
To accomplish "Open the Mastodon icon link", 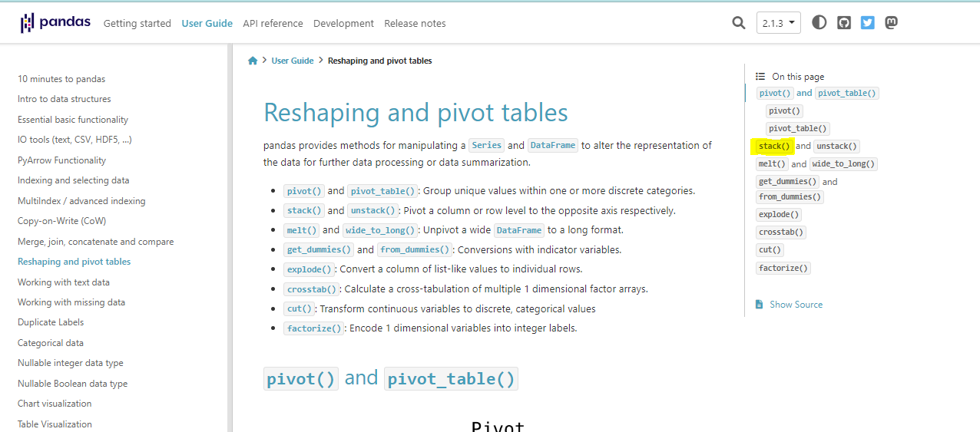I will tap(891, 23).
